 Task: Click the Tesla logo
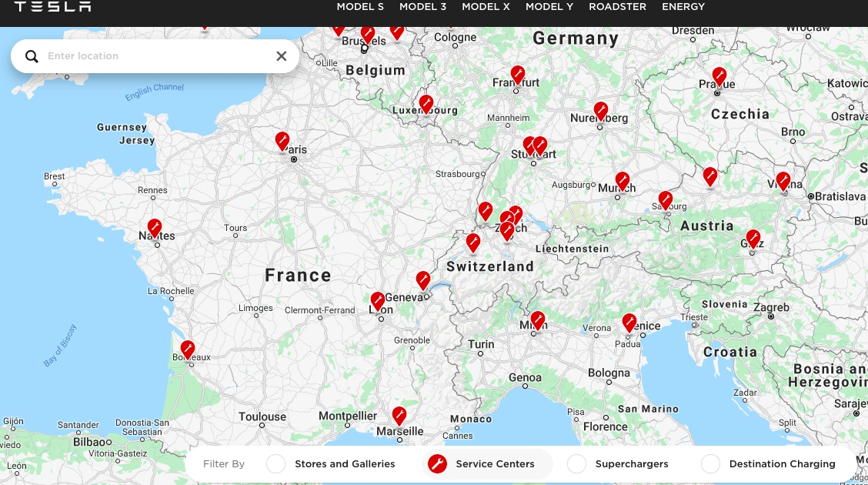click(52, 7)
